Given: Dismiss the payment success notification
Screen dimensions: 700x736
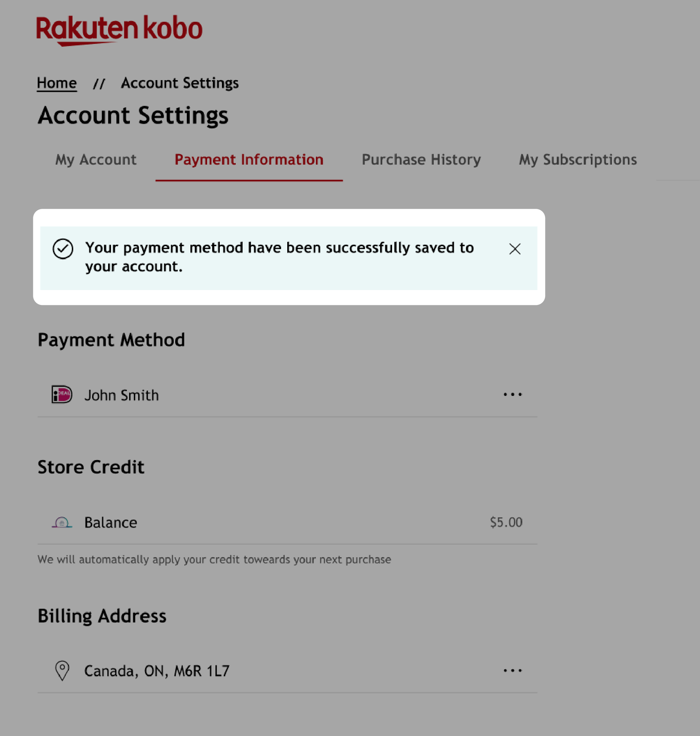Looking at the screenshot, I should (x=514, y=248).
